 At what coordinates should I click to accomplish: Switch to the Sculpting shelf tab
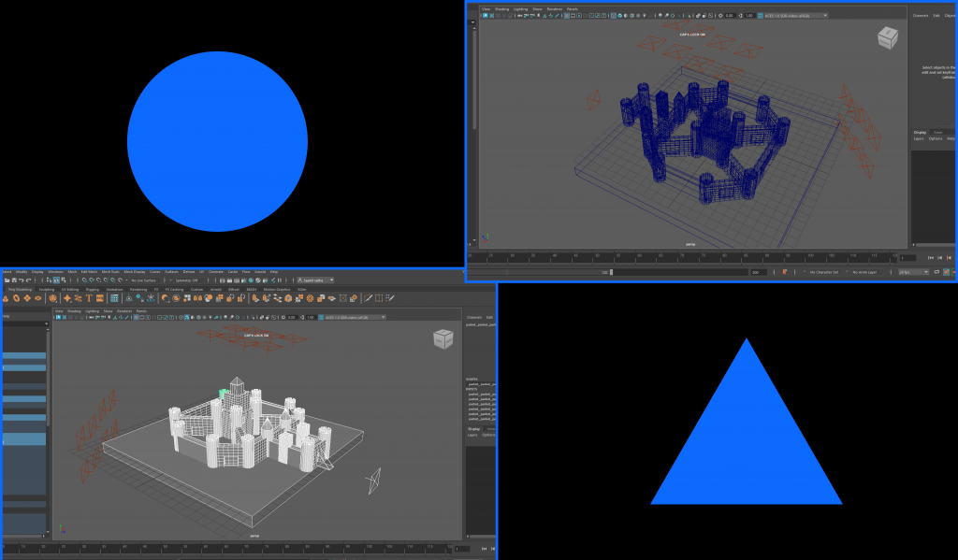(46, 290)
